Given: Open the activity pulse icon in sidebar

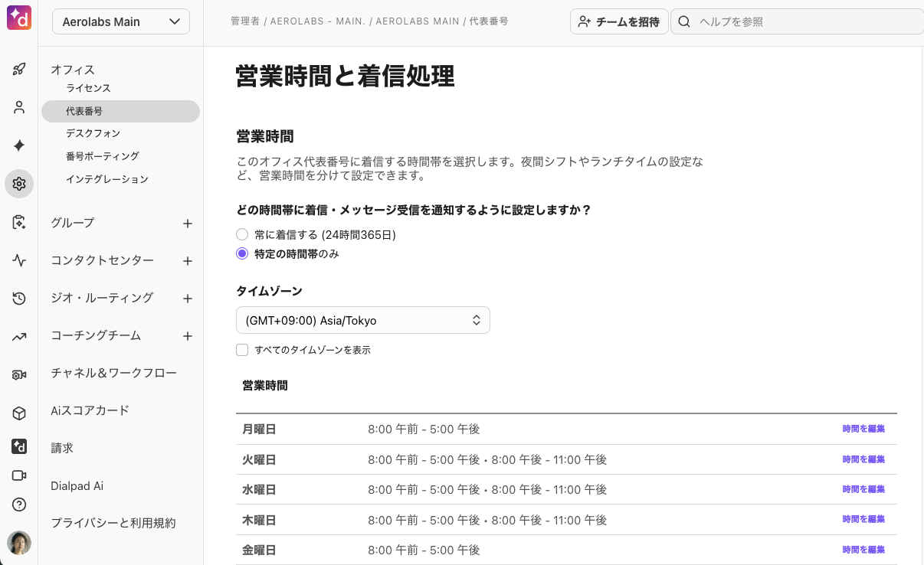Looking at the screenshot, I should [19, 260].
